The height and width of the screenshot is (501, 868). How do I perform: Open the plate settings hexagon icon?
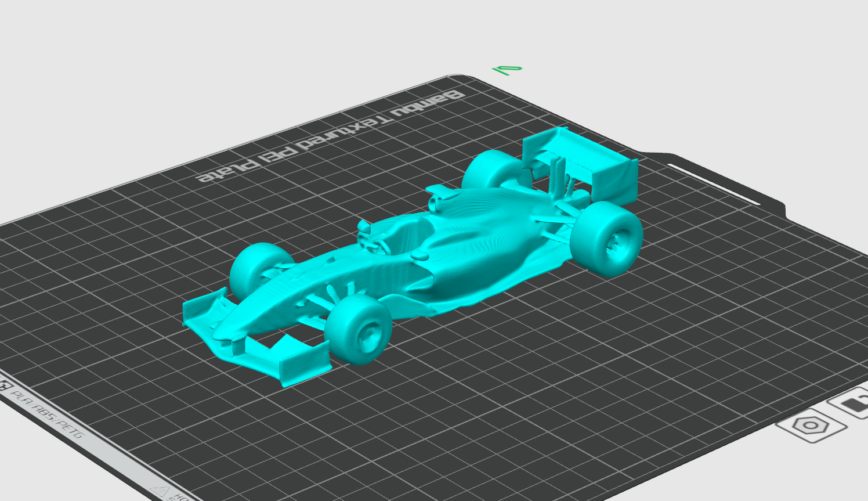[811, 426]
